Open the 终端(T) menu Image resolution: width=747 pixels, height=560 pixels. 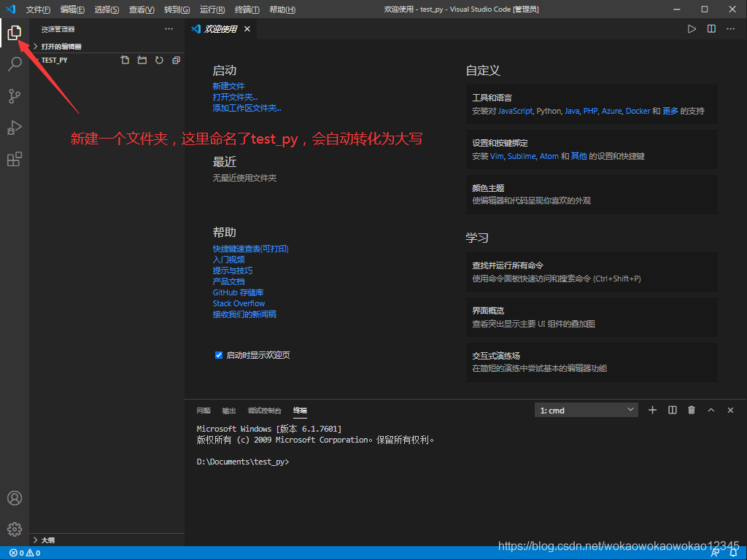247,9
